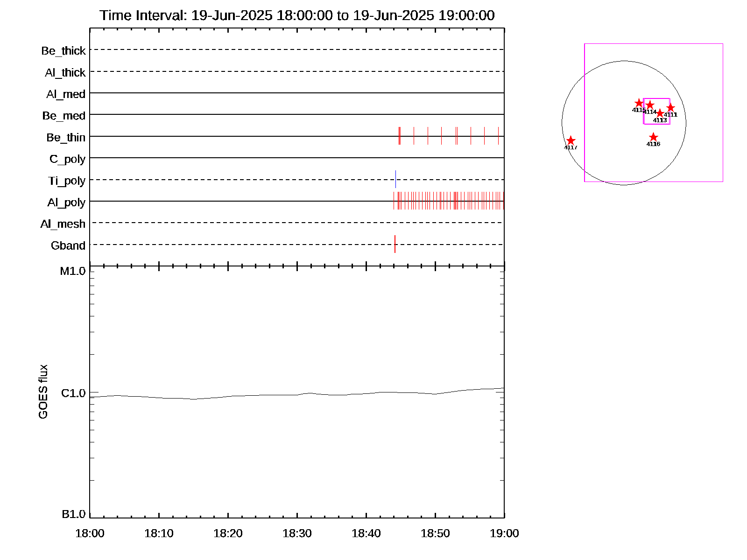Viewport: 747px width, 560px height.
Task: Click the GOES flux axis label
Action: (x=43, y=392)
